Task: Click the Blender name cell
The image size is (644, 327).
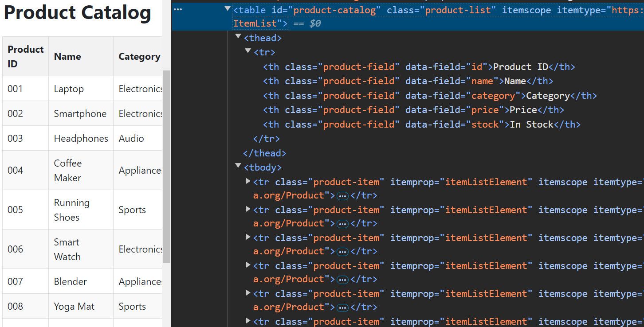Action: point(81,281)
